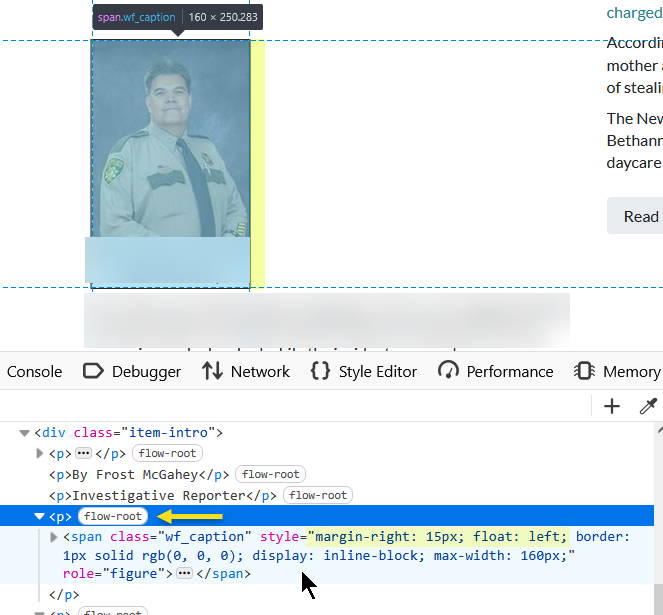Click the Performance gauge icon
This screenshot has height=615, width=663.
(448, 371)
